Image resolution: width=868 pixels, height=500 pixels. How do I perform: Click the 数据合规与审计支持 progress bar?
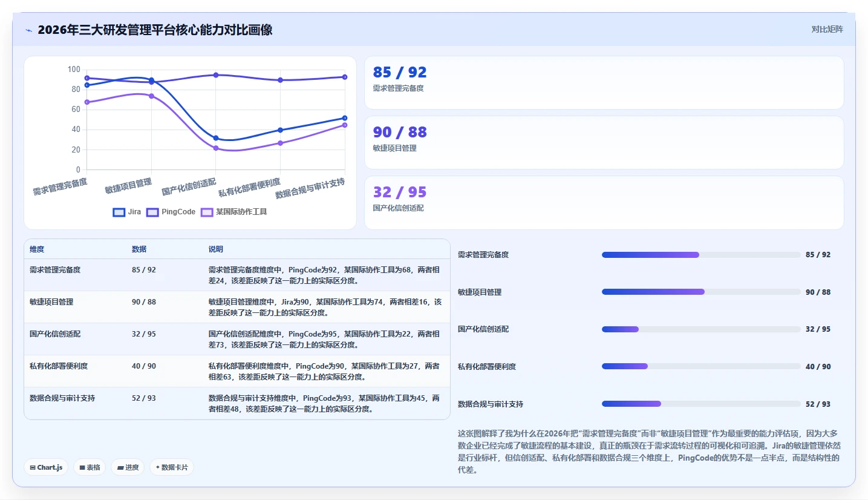pyautogui.click(x=701, y=404)
